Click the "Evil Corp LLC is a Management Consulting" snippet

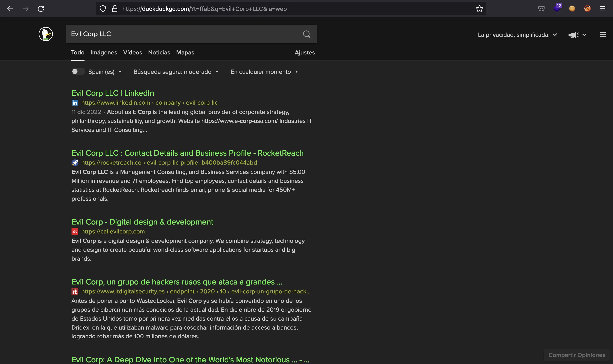[x=188, y=185]
